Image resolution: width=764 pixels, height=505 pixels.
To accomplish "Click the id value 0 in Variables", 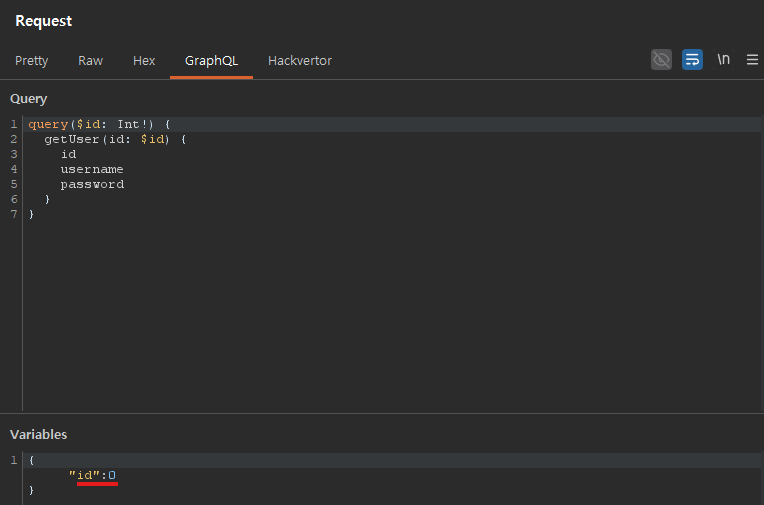I will coord(112,474).
